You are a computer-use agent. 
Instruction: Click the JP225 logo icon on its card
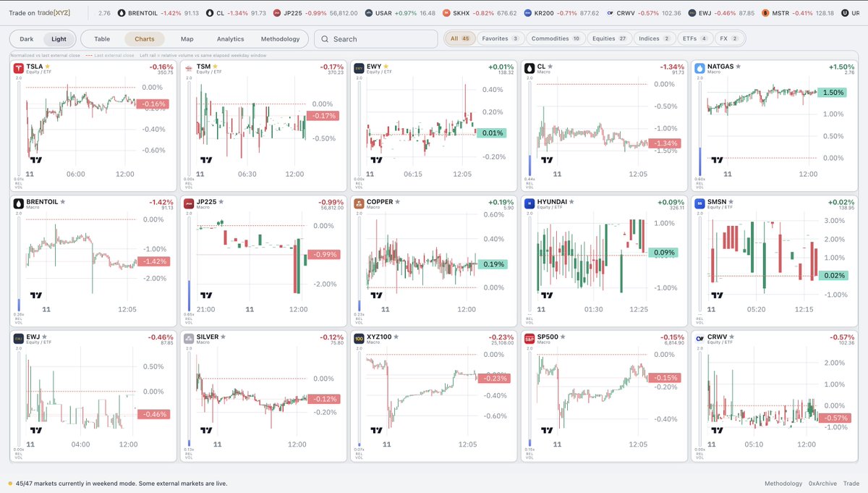click(x=189, y=203)
